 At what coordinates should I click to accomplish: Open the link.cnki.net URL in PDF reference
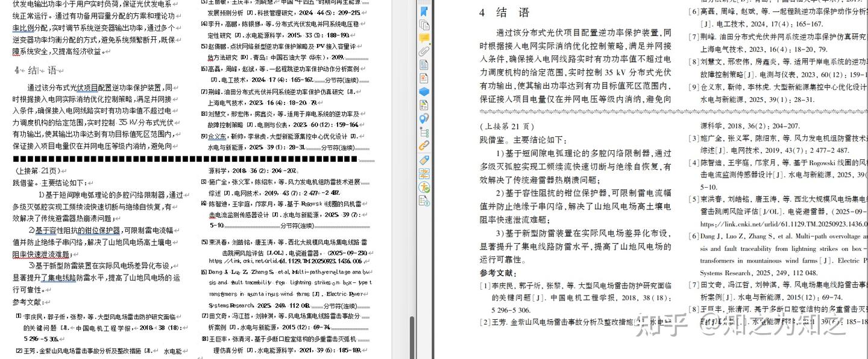coord(784,223)
